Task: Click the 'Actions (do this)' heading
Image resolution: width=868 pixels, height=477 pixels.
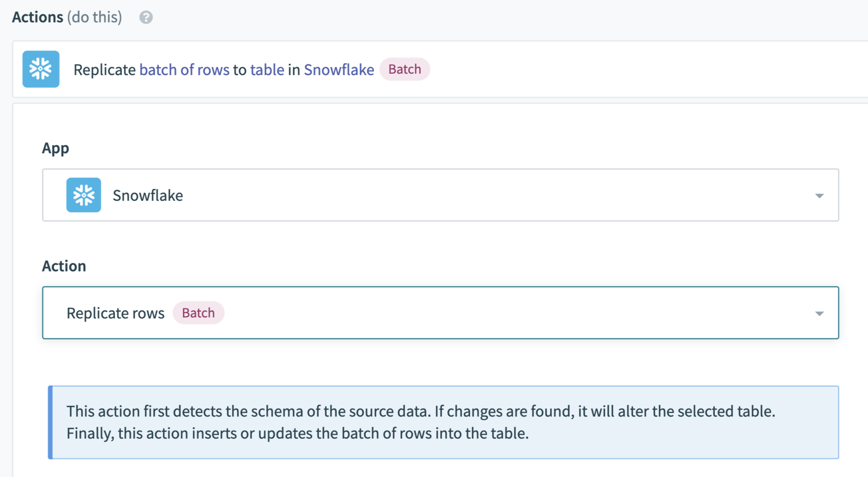Action: point(67,17)
